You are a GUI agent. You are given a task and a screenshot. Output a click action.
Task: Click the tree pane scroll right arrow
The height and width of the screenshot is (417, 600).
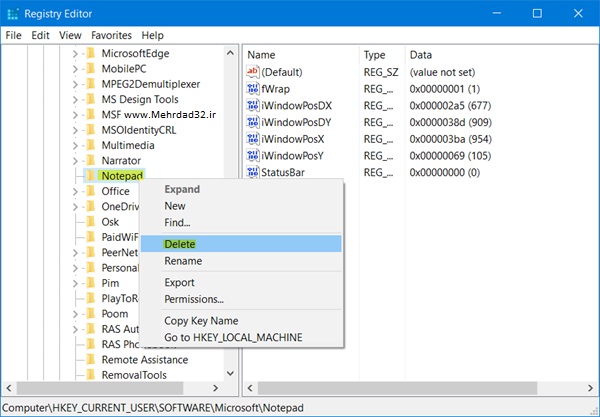[215, 388]
